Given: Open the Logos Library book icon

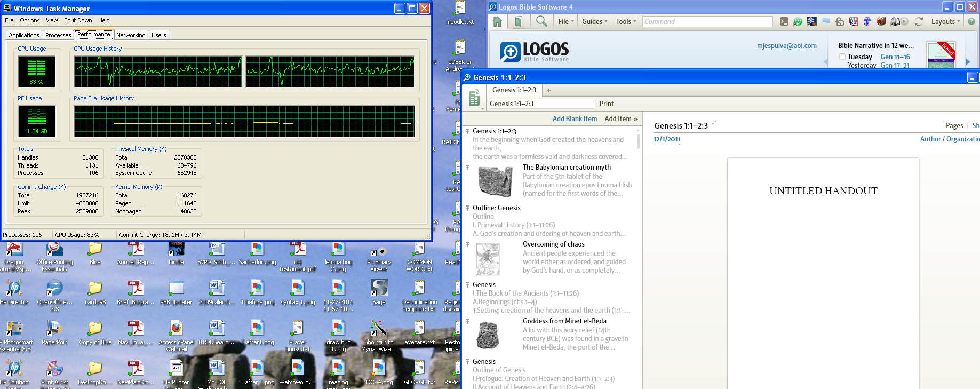Looking at the screenshot, I should pos(519,21).
